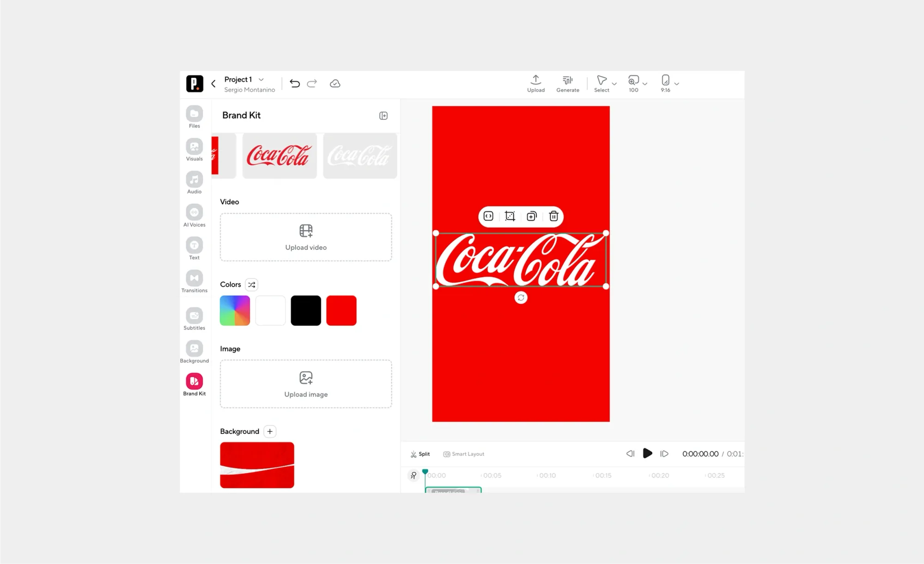Undo the last action

(x=295, y=83)
